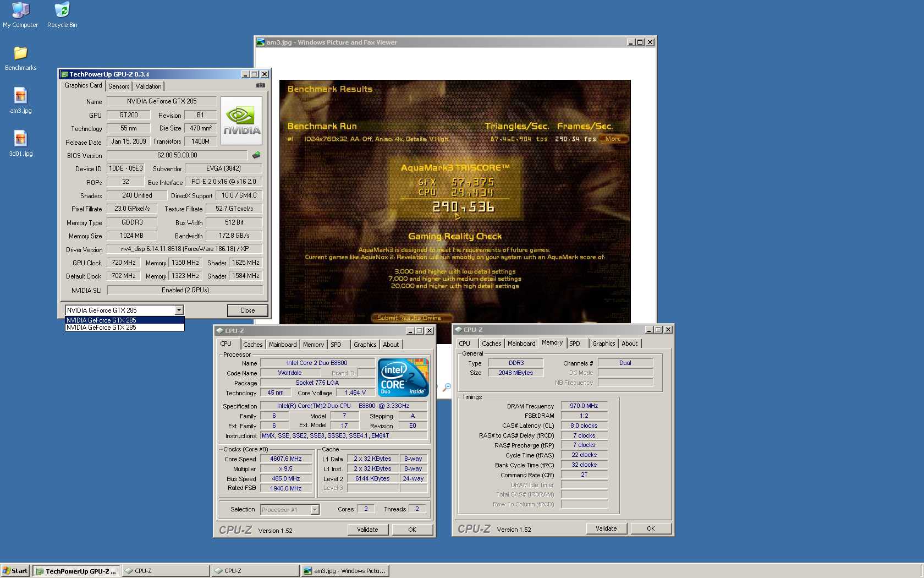The height and width of the screenshot is (578, 924).
Task: Switch to second CPU-Z taskbar button
Action: tap(256, 571)
